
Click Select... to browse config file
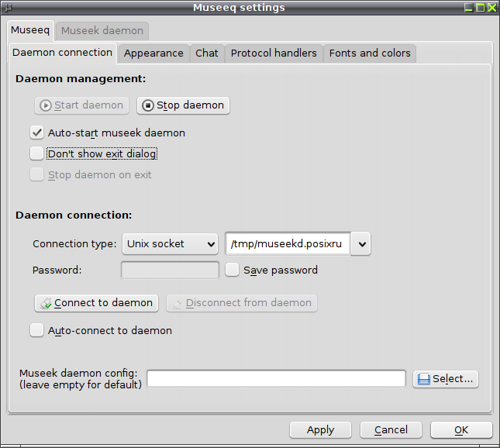point(446,379)
